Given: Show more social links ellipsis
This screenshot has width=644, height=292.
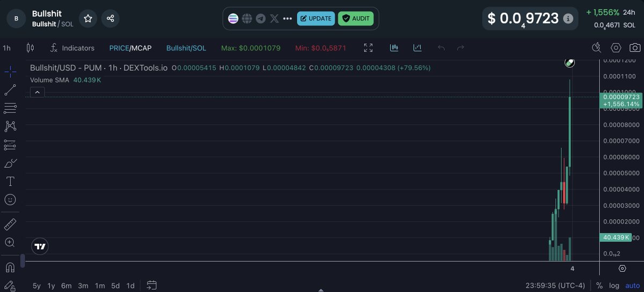Looking at the screenshot, I should coord(288,18).
